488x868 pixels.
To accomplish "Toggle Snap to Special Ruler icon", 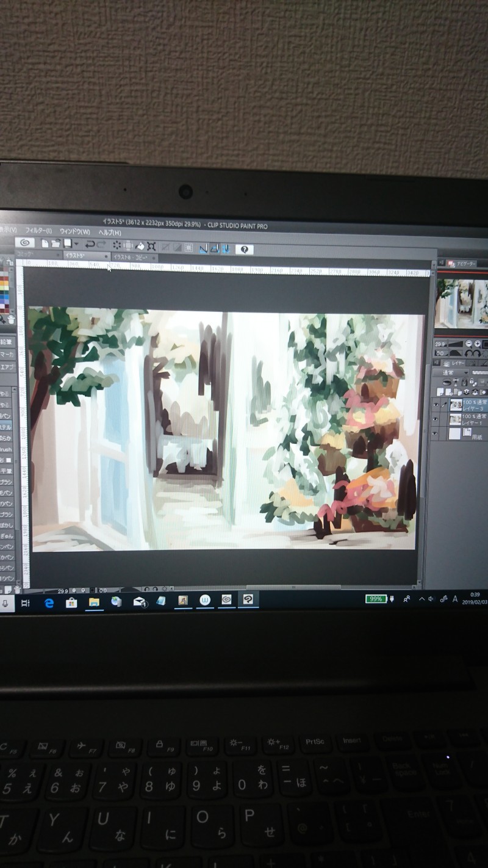I will (215, 248).
